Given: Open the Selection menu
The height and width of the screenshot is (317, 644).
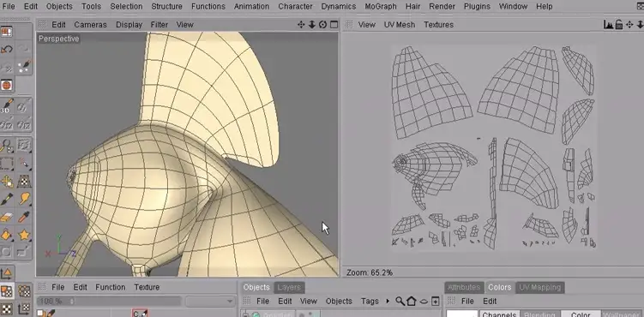Looking at the screenshot, I should (x=126, y=7).
